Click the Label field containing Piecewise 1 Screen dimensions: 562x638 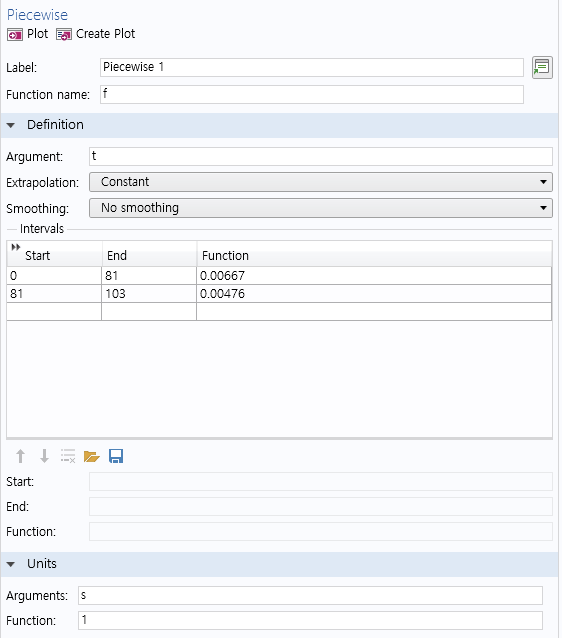point(312,68)
